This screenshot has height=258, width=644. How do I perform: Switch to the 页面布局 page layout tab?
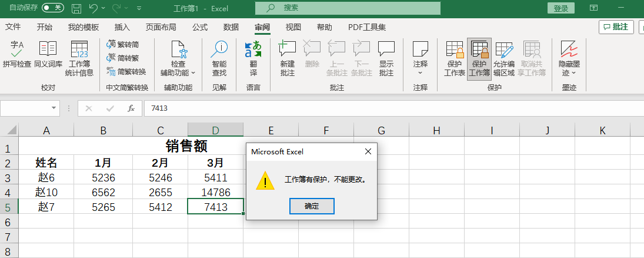(x=161, y=27)
